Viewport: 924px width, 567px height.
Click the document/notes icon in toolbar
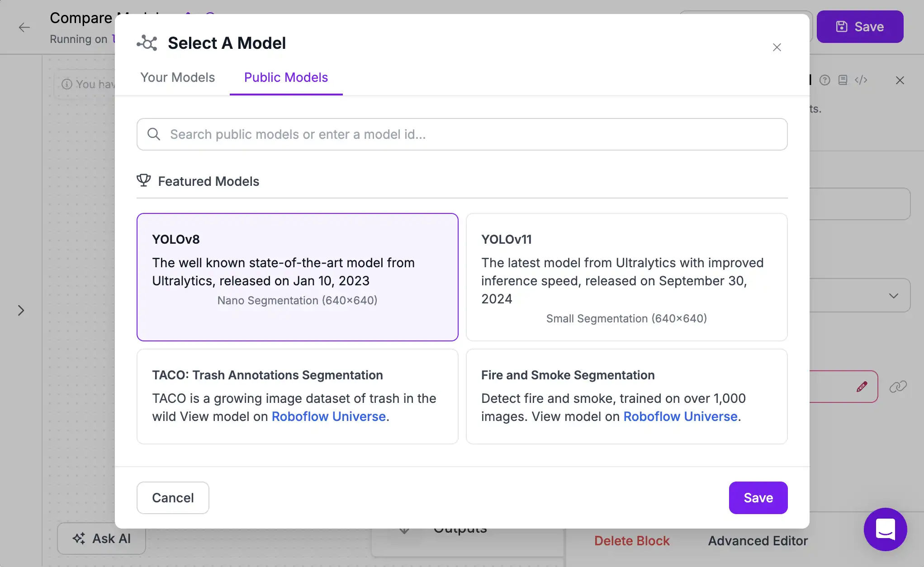[x=843, y=79]
